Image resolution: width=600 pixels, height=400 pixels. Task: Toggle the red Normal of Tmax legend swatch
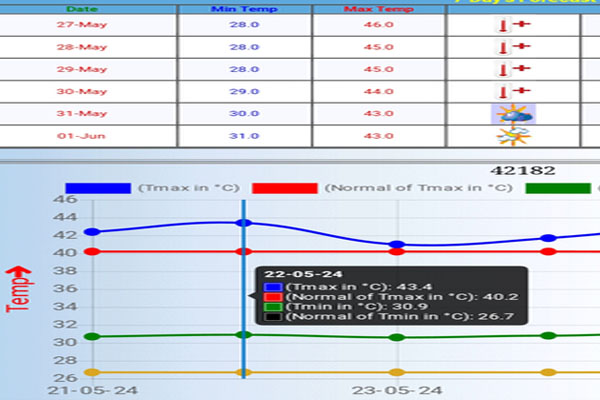pos(285,188)
